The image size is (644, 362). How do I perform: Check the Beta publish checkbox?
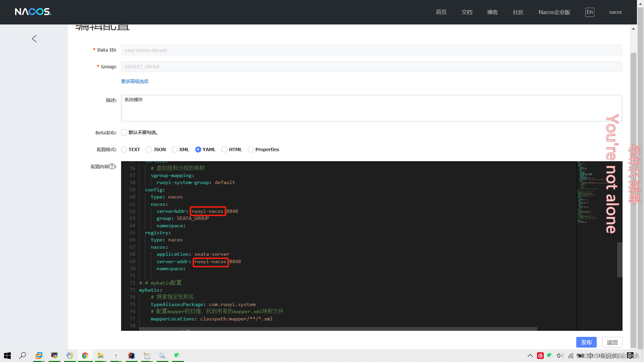point(124,132)
